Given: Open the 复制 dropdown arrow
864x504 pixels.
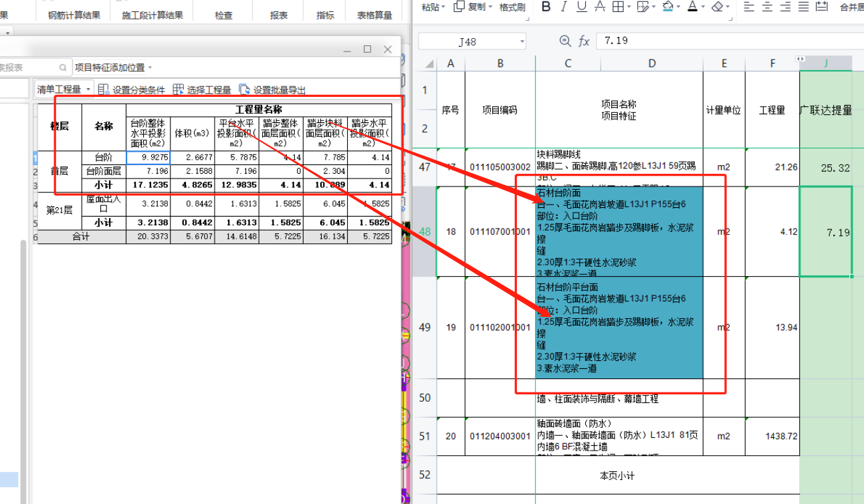Looking at the screenshot, I should 490,7.
